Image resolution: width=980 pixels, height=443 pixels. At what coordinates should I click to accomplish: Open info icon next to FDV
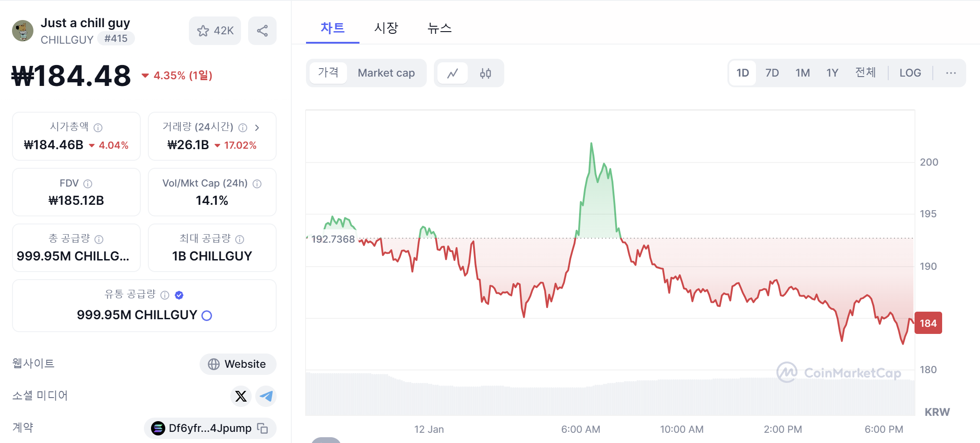click(x=88, y=183)
